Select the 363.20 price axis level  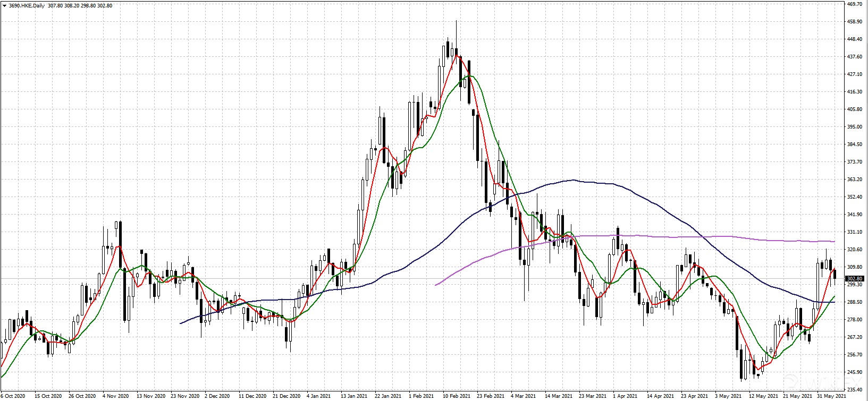[854, 180]
